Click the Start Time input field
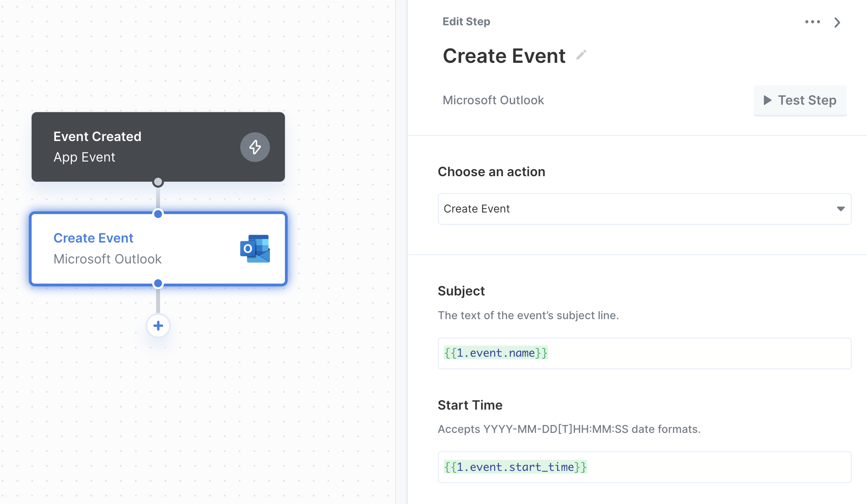The image size is (867, 504). (644, 467)
